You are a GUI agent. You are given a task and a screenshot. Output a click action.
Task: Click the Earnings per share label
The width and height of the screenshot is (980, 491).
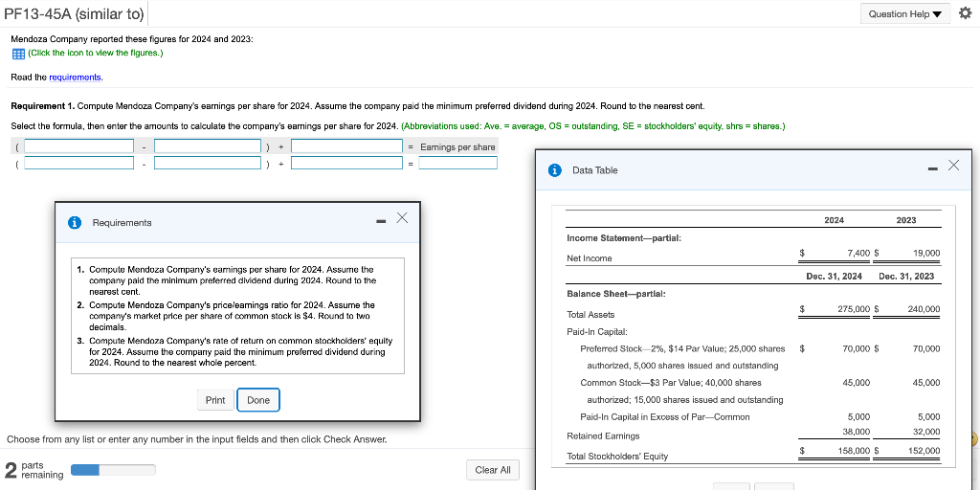click(457, 146)
